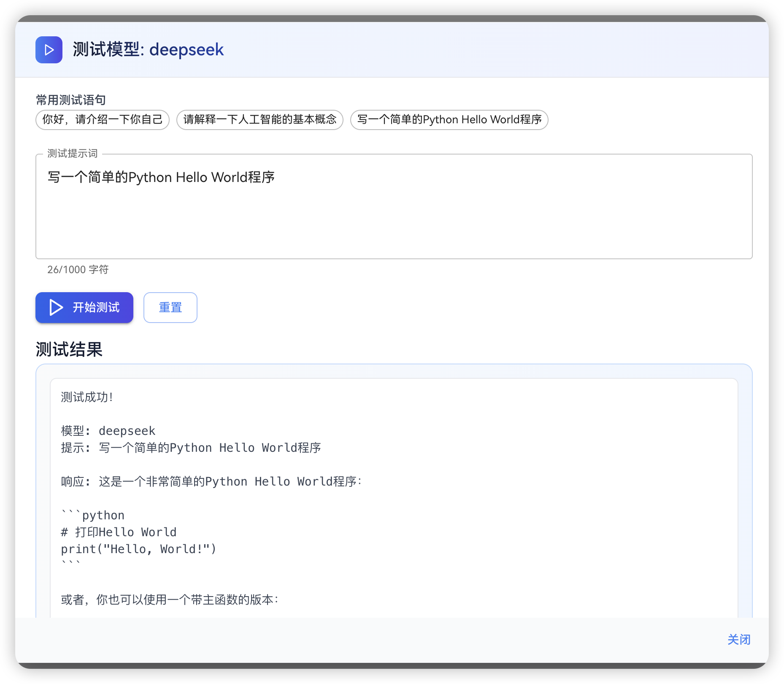Start the model test with 开始测试

coord(84,307)
